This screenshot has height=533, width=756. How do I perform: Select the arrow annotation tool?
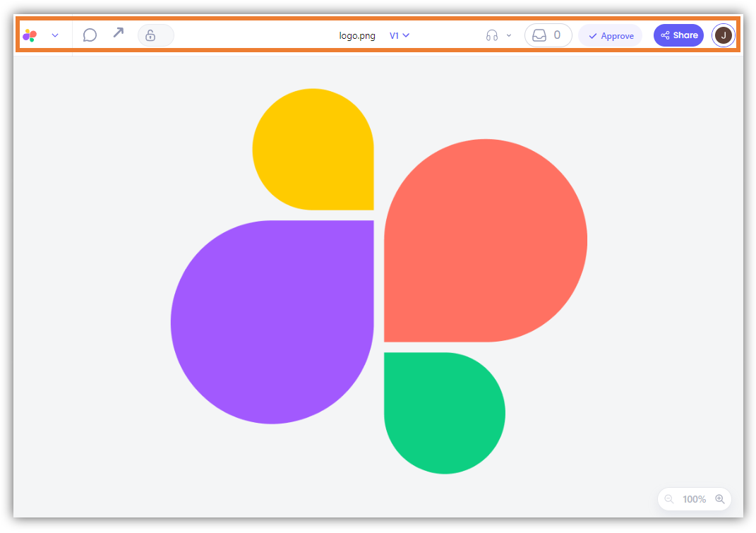tap(118, 32)
